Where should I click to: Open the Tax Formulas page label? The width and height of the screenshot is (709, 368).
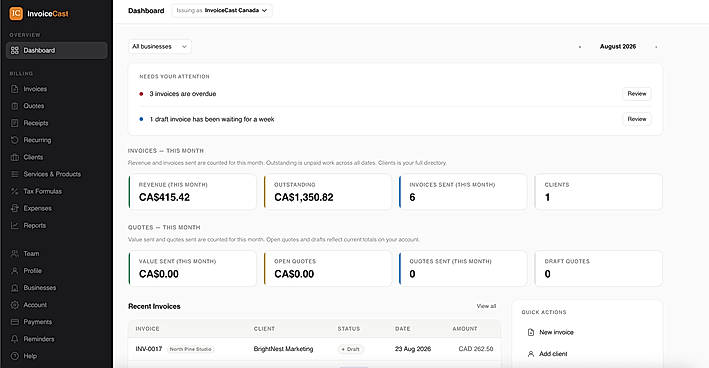click(43, 191)
